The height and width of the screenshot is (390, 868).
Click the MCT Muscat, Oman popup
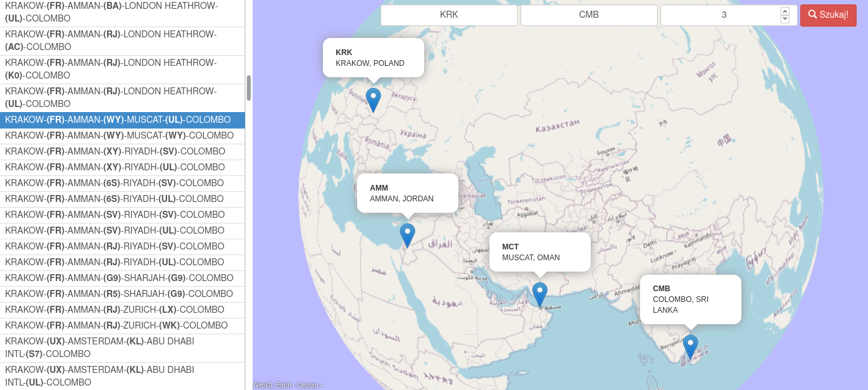[x=540, y=252]
